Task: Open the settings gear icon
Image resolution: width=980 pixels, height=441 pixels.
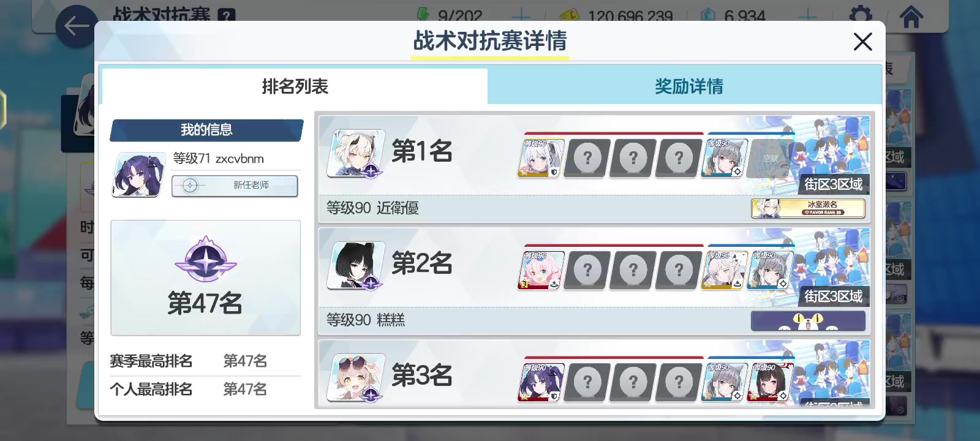Action: pos(861,16)
